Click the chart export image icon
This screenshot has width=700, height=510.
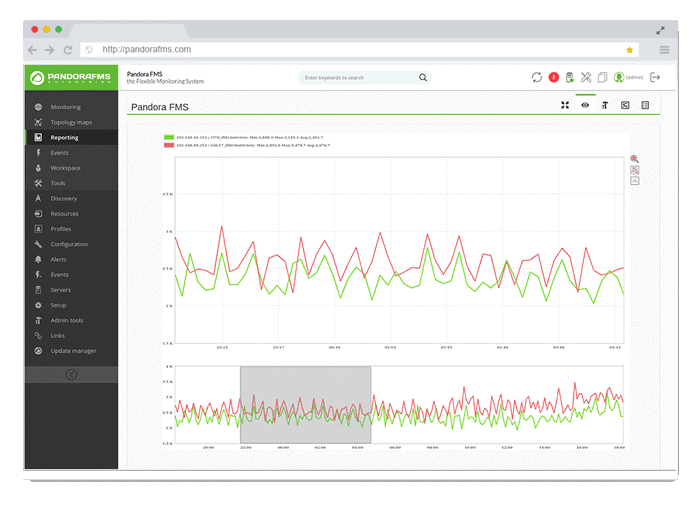pyautogui.click(x=634, y=181)
